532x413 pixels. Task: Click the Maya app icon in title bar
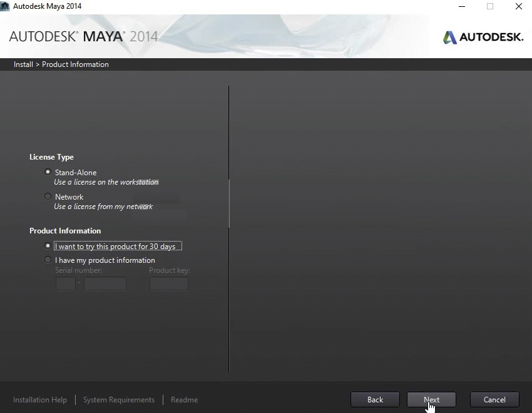(6, 6)
